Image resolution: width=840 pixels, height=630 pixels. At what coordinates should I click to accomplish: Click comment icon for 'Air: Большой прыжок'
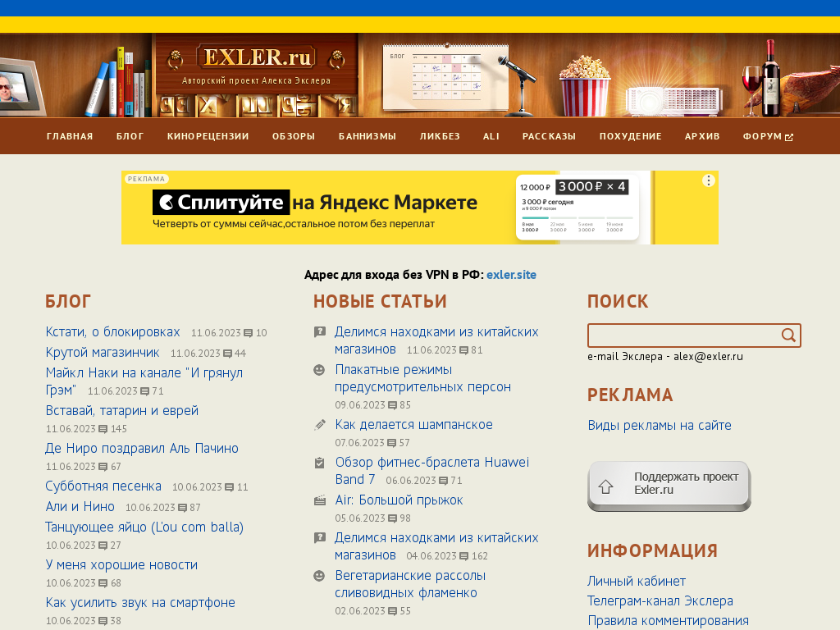[x=393, y=518]
